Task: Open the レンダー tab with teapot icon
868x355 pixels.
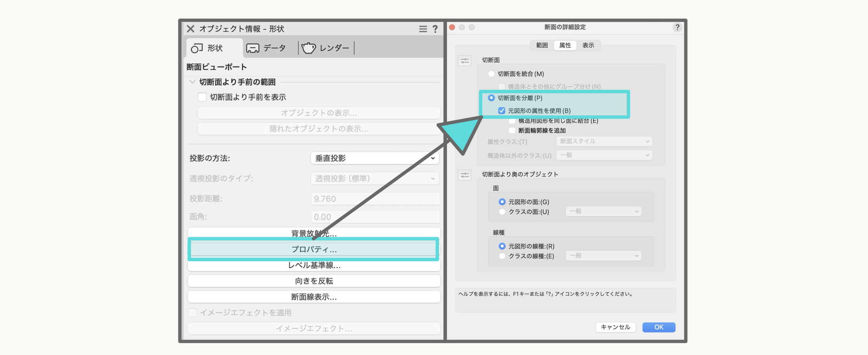Action: pyautogui.click(x=325, y=48)
